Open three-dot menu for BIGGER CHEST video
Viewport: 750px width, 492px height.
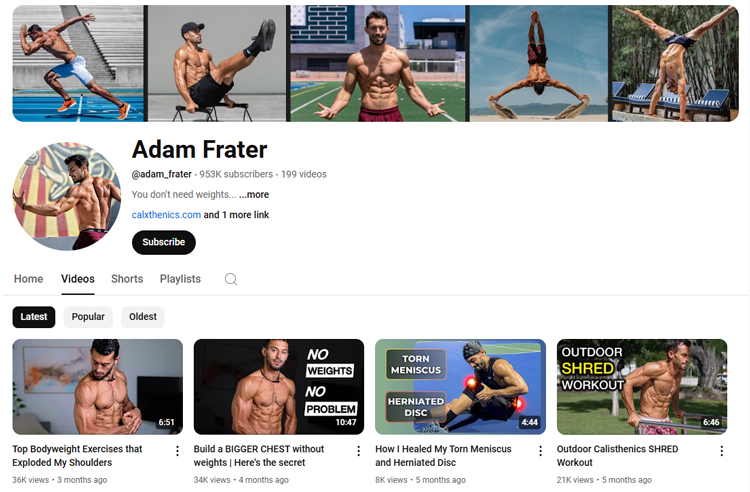tap(358, 451)
